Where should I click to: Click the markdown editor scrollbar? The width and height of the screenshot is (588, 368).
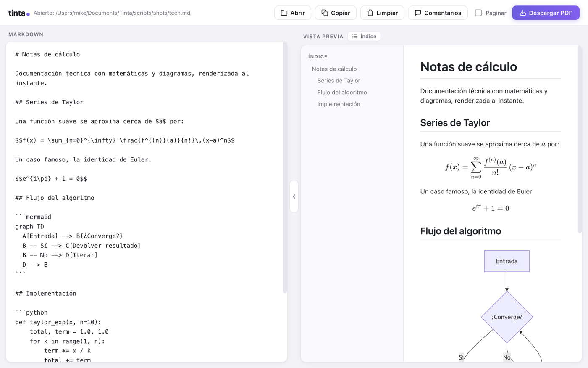tap(285, 167)
